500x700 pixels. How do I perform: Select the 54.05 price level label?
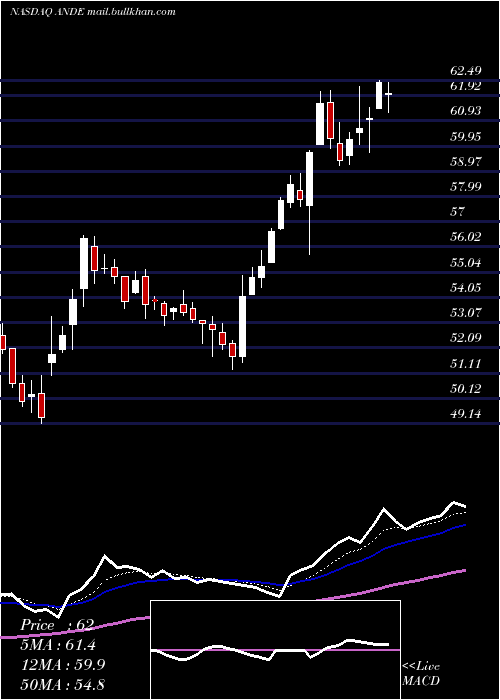pos(466,288)
